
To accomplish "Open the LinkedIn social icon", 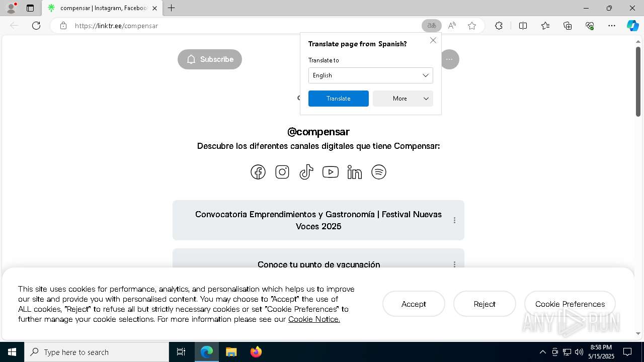I will click(x=355, y=172).
